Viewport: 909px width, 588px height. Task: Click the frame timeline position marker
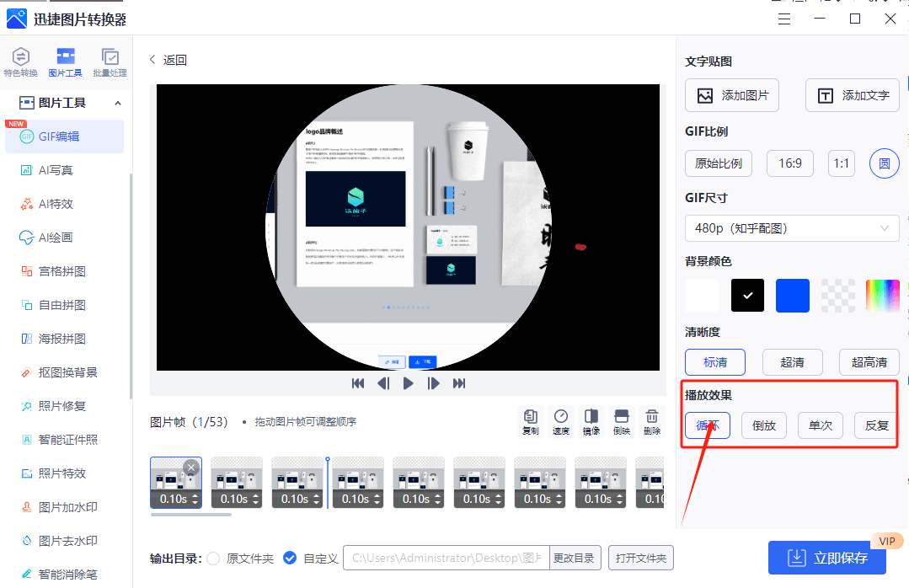pos(328,483)
